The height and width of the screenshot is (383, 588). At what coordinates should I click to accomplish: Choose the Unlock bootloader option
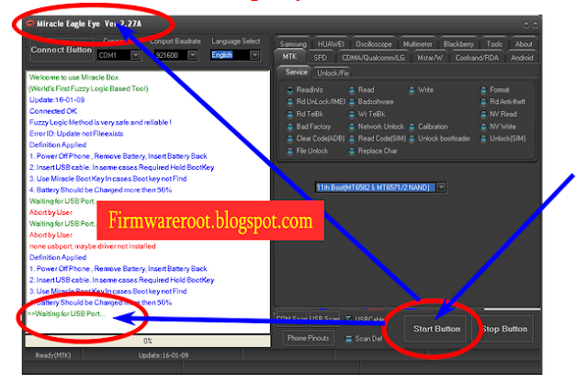click(x=439, y=139)
